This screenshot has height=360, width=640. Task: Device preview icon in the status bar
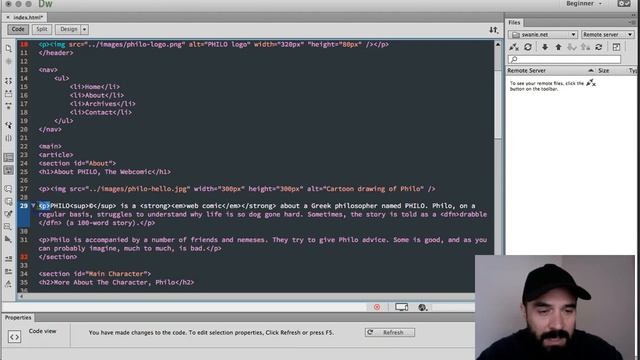point(401,307)
